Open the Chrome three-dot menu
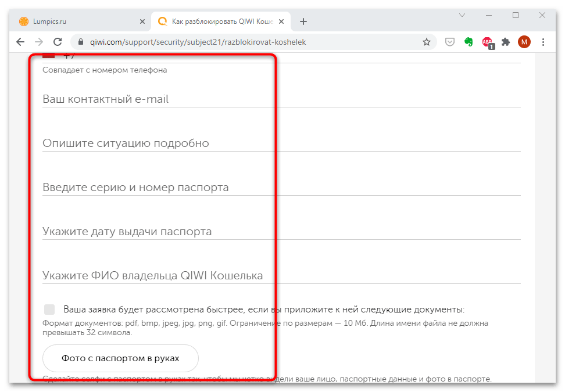The image size is (565, 392). point(543,42)
